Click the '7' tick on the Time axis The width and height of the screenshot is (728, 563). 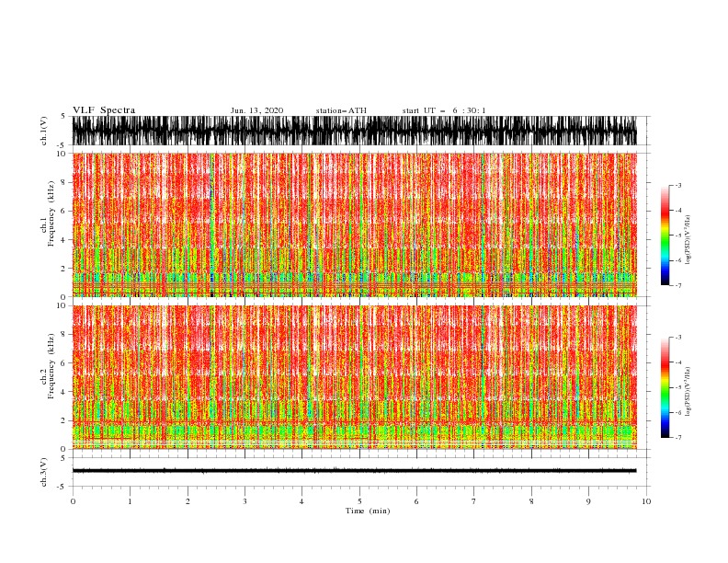click(474, 501)
